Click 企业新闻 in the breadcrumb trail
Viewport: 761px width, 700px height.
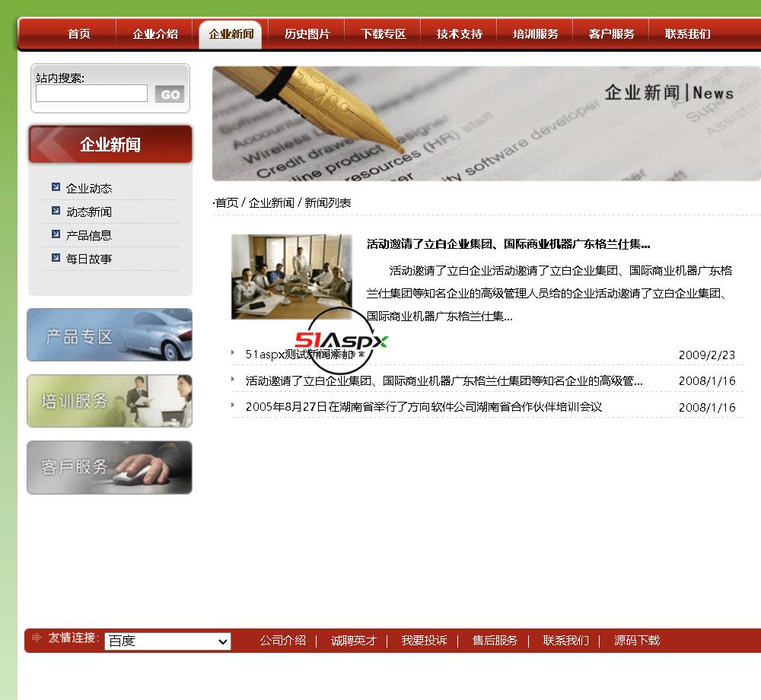coord(272,203)
